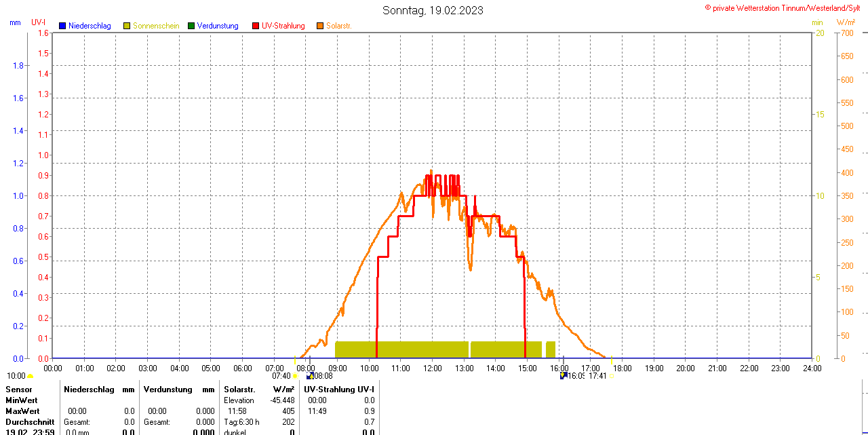Click the Niederschlag legend label
868x435 pixels.
tap(90, 26)
